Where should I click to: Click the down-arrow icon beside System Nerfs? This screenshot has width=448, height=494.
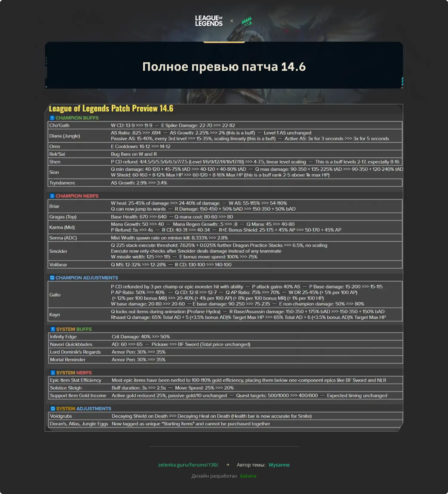[x=53, y=373]
